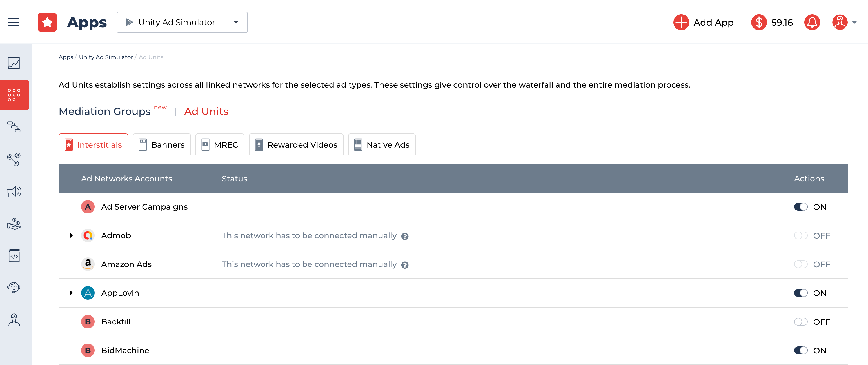Open the support headset sidebar icon
Viewport: 868px width, 365px height.
tap(14, 287)
